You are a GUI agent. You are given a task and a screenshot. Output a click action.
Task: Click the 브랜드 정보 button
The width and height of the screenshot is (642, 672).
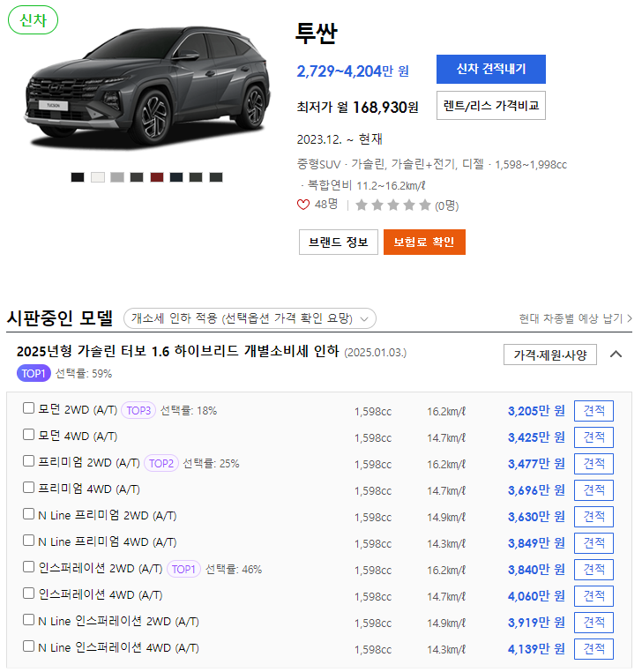pyautogui.click(x=338, y=243)
